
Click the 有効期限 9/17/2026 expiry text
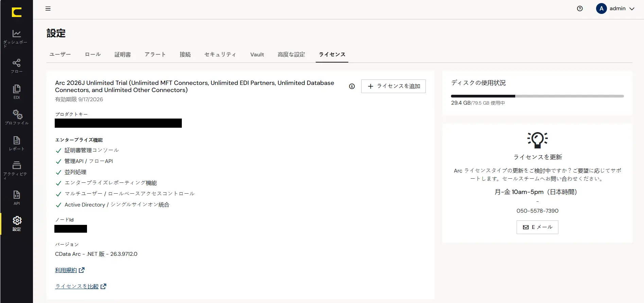coord(79,100)
